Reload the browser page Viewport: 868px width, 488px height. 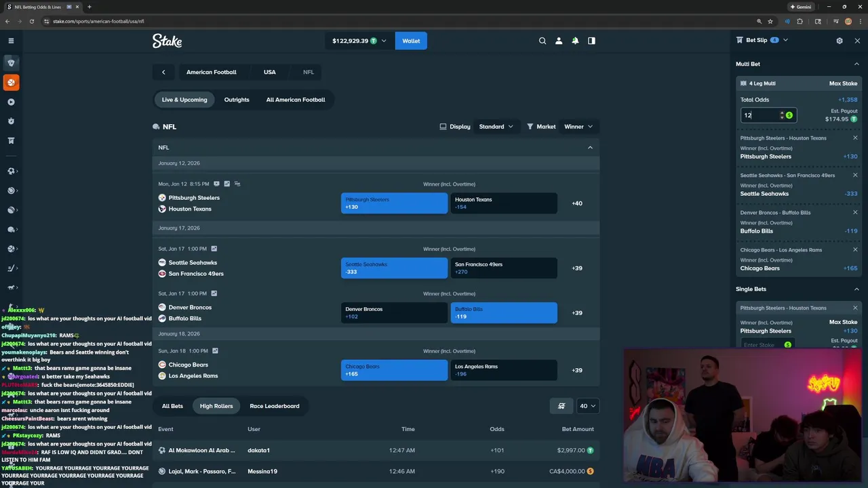point(31,21)
